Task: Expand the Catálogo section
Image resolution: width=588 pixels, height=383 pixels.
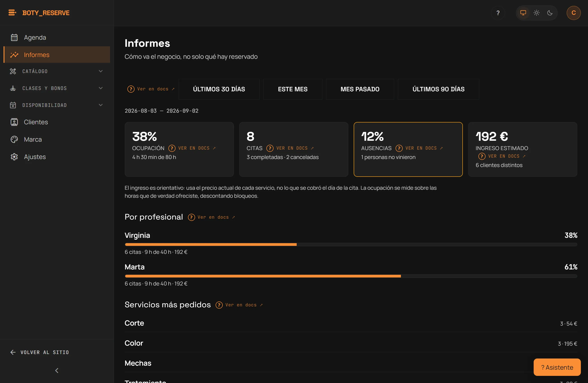Action: 57,71
